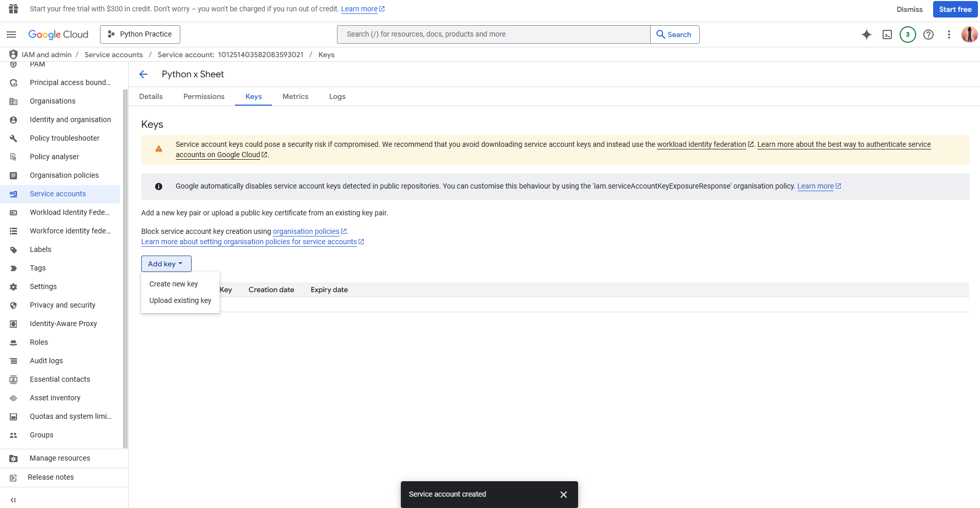Click the Roles icon in sidebar

pos(13,343)
